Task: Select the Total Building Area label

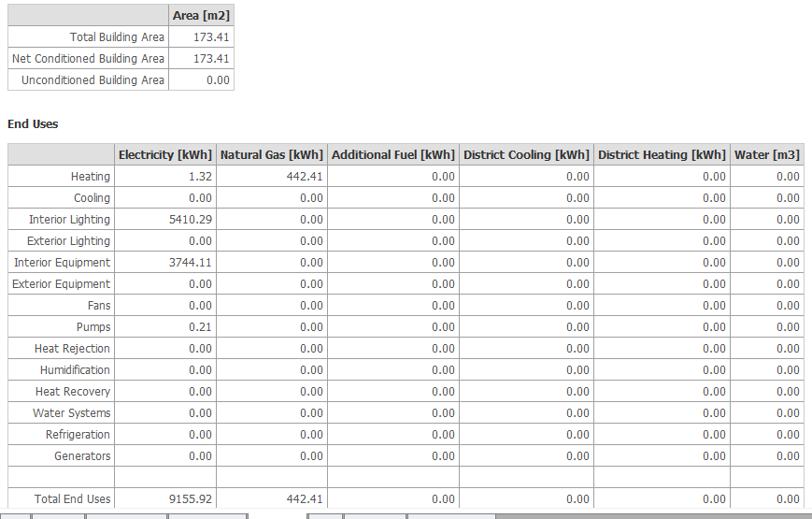Action: click(x=117, y=37)
